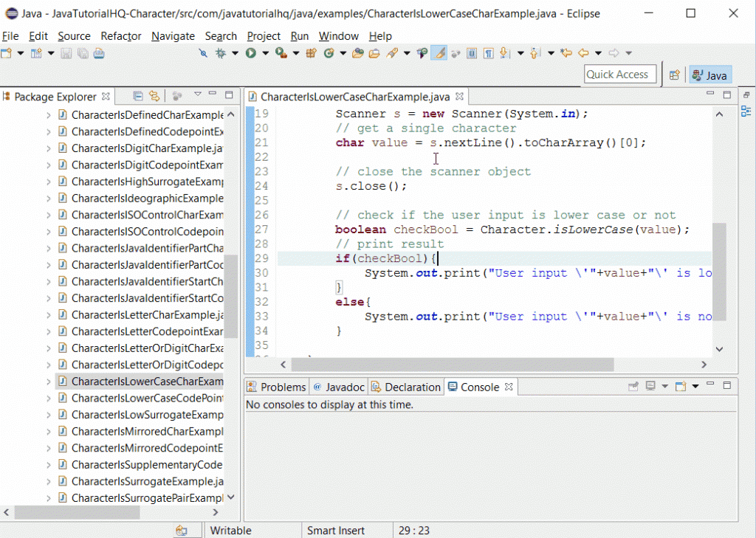Open the Source menu
This screenshot has height=538, width=756.
74,36
